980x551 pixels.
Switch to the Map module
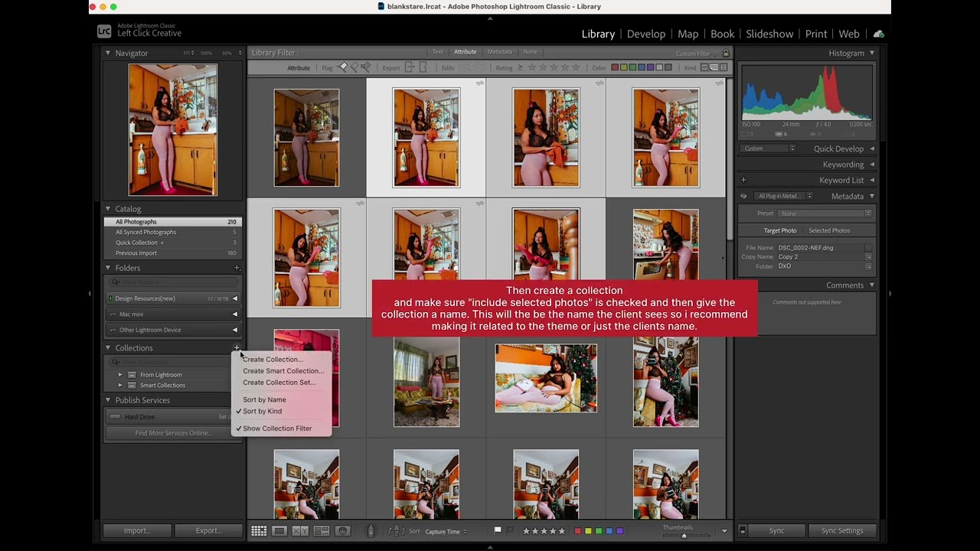pyautogui.click(x=688, y=34)
